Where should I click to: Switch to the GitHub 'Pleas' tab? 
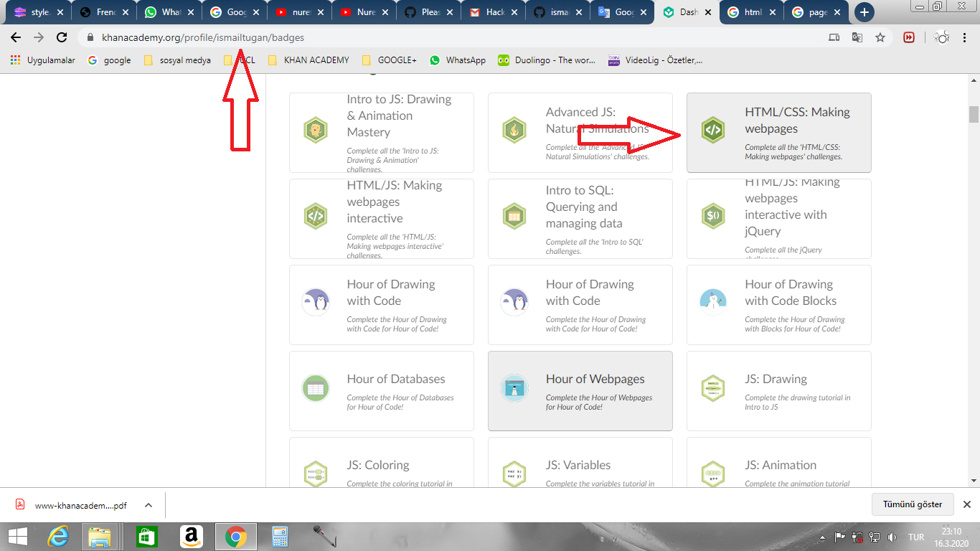tap(429, 12)
